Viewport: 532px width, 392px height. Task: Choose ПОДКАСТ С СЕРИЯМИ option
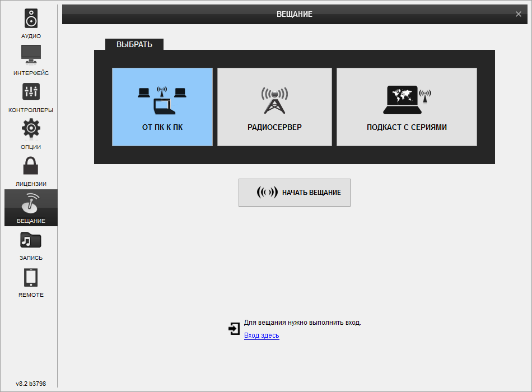(407, 107)
